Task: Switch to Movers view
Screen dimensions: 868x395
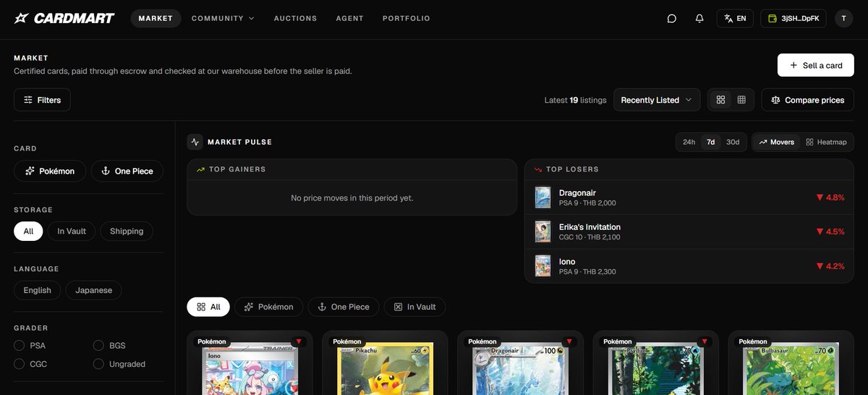Action: tap(776, 142)
